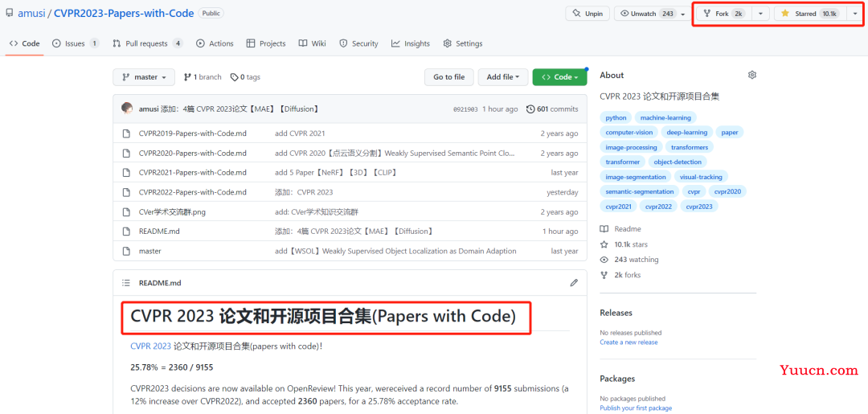Go to the Actions tab
868x414 pixels.
(215, 43)
